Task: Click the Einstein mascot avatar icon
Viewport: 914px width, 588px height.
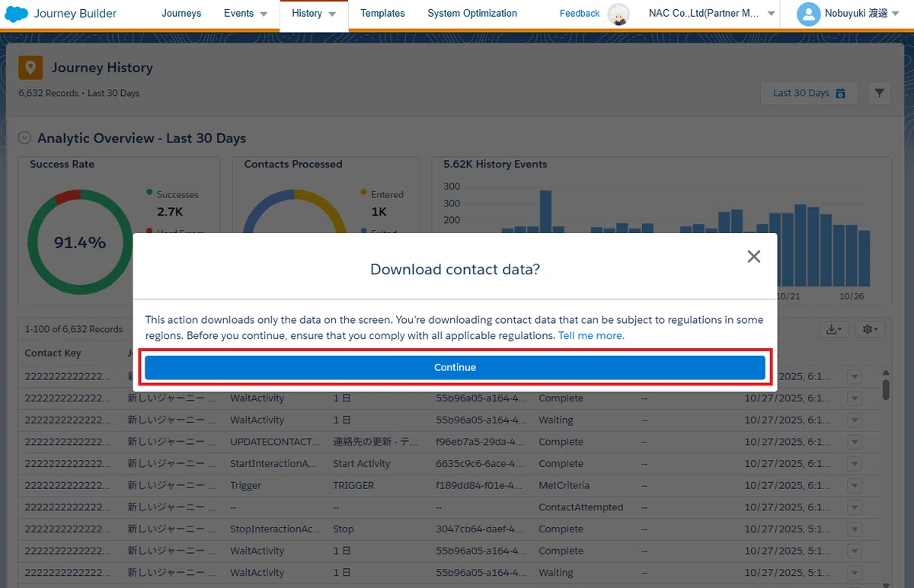Action: point(619,14)
